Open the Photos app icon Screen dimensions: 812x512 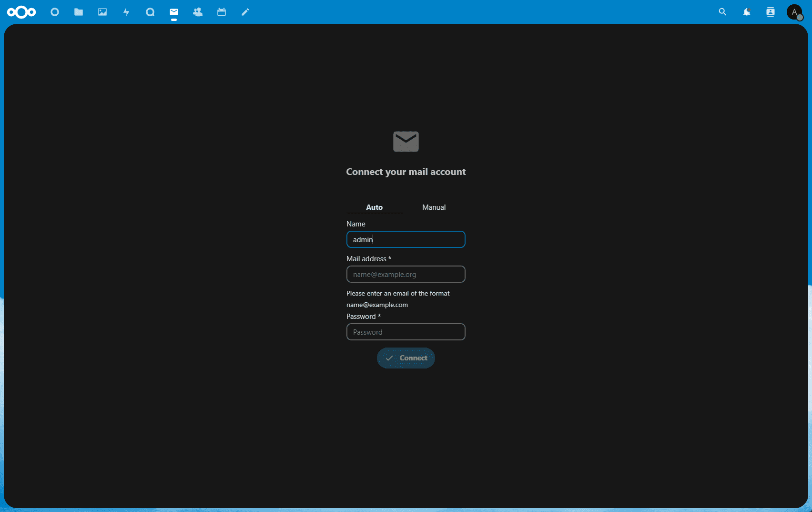pyautogui.click(x=102, y=12)
